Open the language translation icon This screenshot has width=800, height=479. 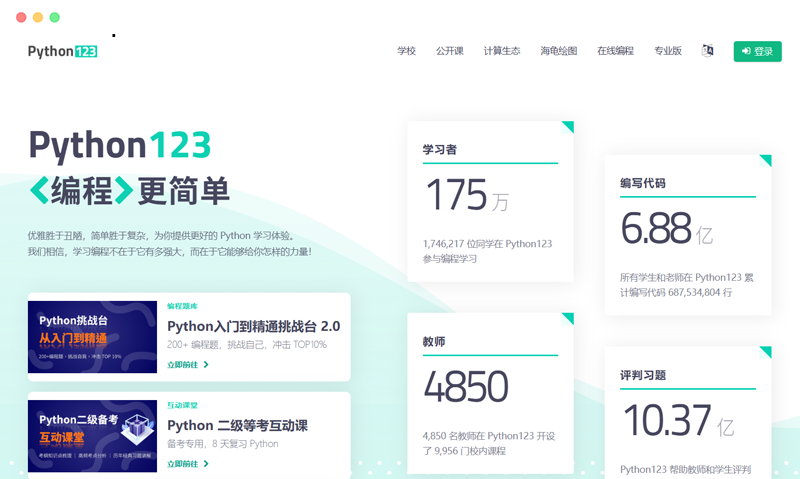point(707,51)
